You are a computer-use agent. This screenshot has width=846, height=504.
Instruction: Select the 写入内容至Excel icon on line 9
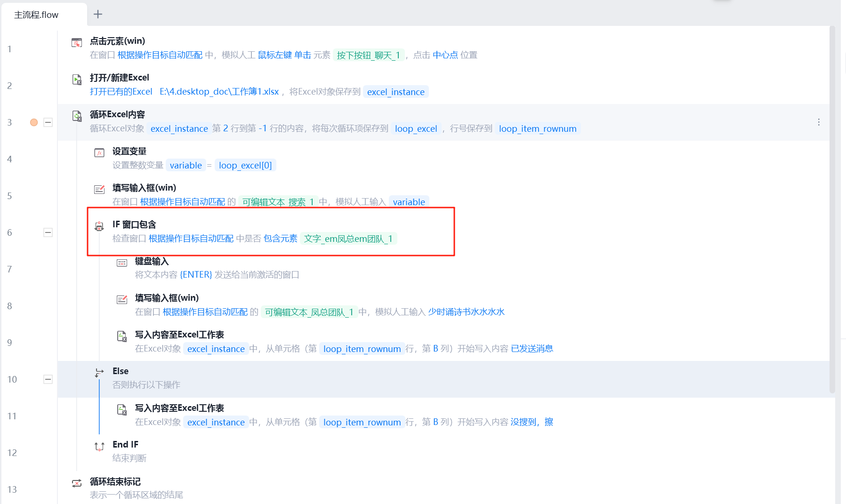coord(122,336)
